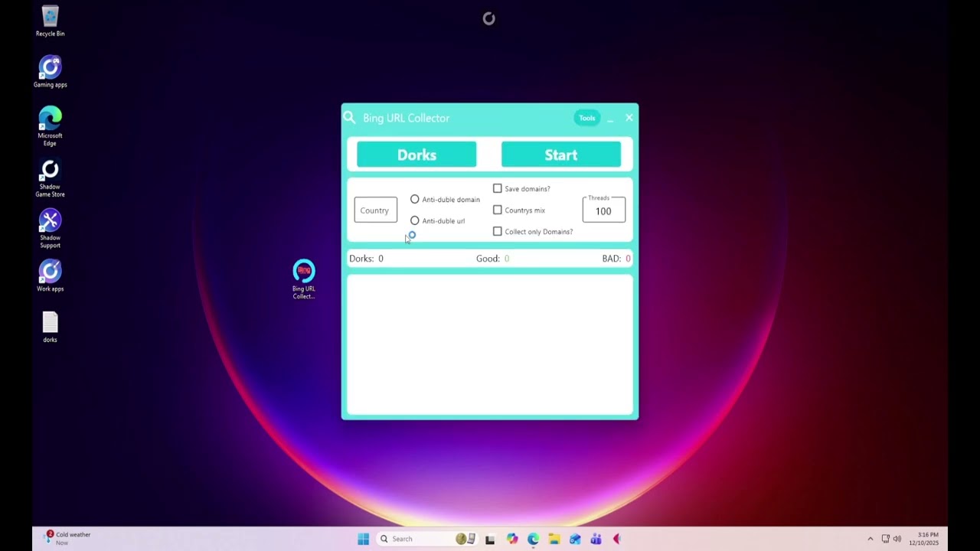
Task: Open the Recycle Bin desktop icon
Action: coord(50,21)
